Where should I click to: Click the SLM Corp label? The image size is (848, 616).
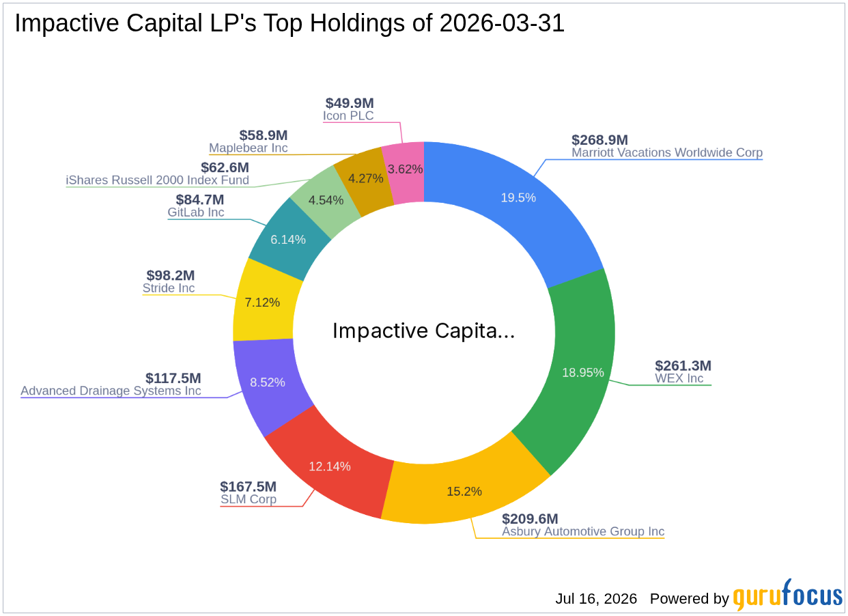249,499
